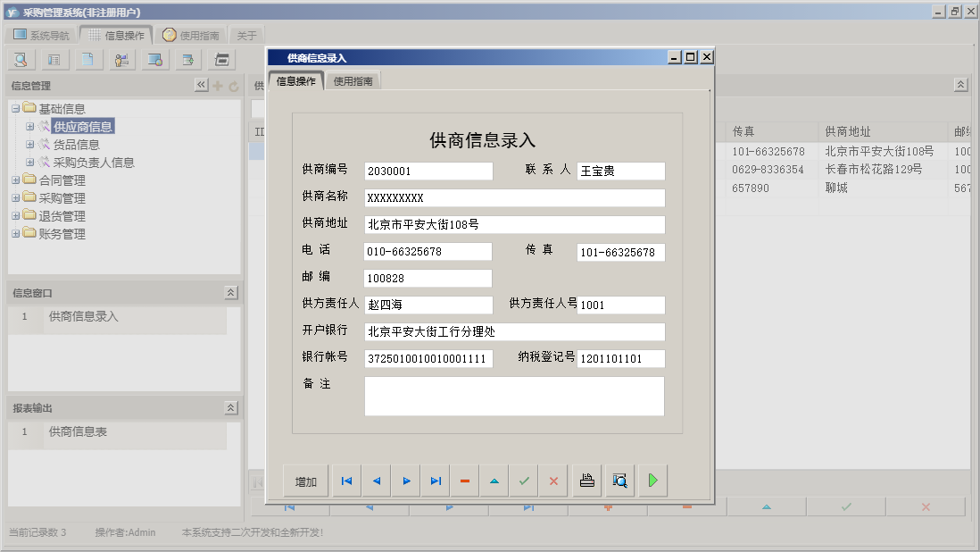Go to first record in supplier dialog
This screenshot has height=552, width=980.
346,481
